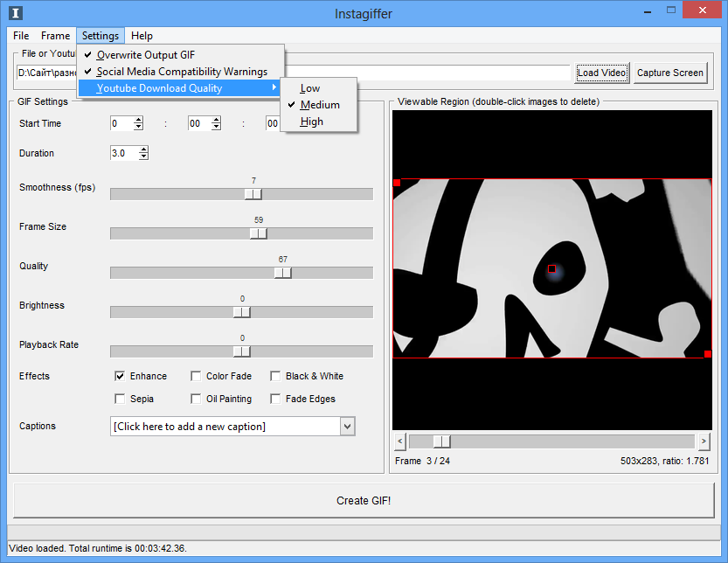Open the Help menu
The height and width of the screenshot is (563, 728).
142,36
